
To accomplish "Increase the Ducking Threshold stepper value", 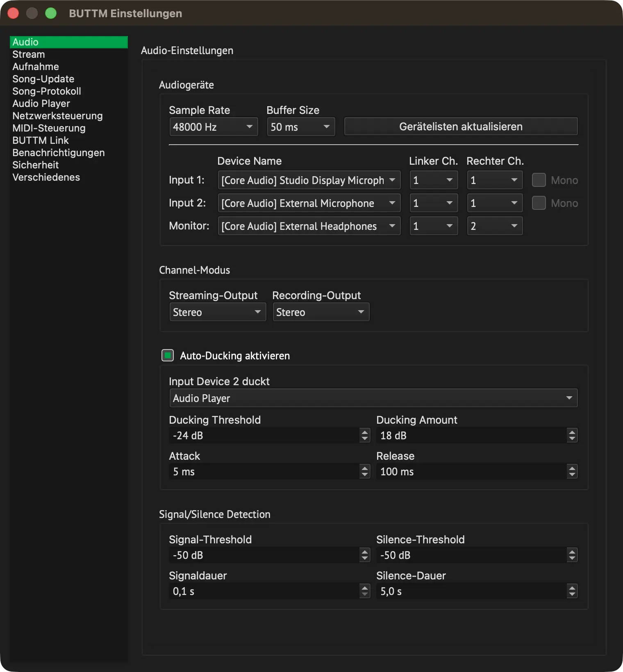I will (365, 431).
